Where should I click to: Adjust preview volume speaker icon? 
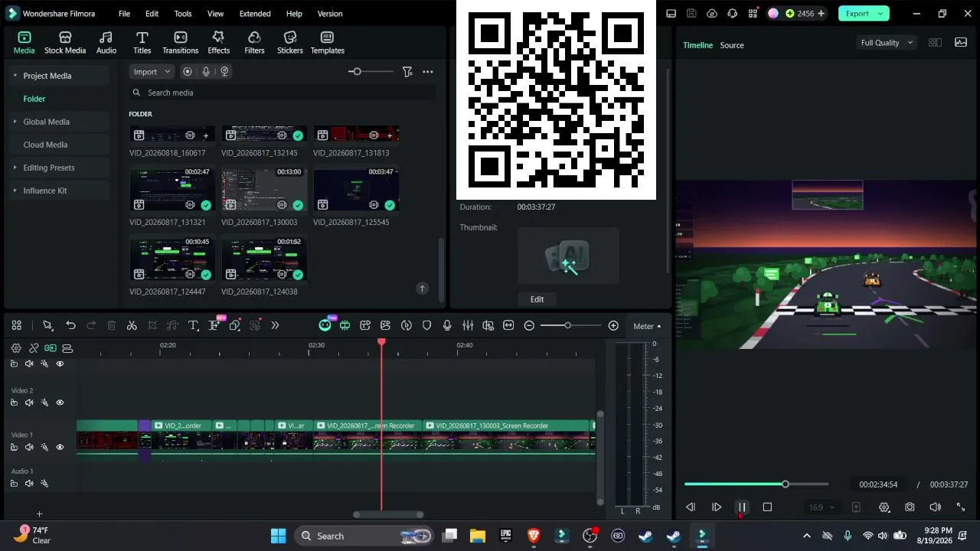(x=935, y=507)
